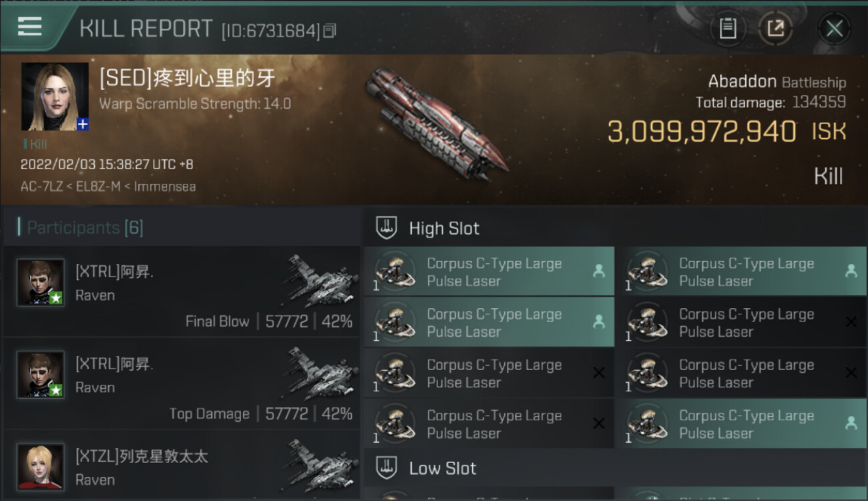868x501 pixels.
Task: Expand the Low Slot section header
Action: coord(443,468)
